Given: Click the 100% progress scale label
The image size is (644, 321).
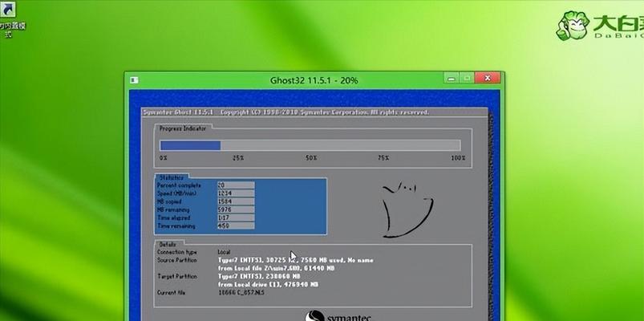Looking at the screenshot, I should click(x=458, y=158).
